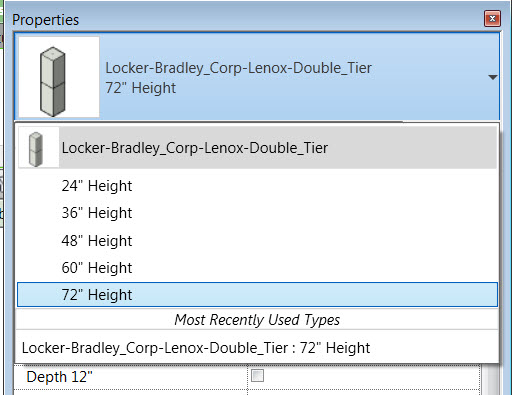Click the properties panel scrollbar at right
Image resolution: width=512 pixels, height=395 pixels.
pyautogui.click(x=491, y=379)
